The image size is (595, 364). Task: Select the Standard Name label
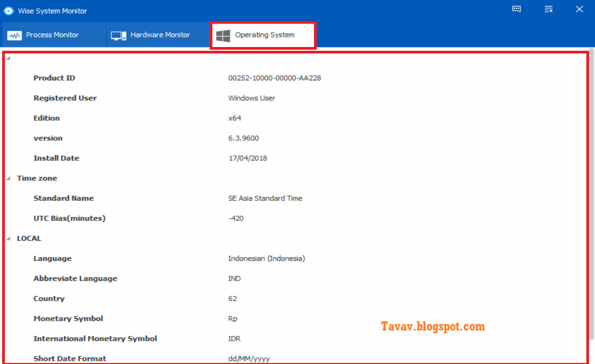click(x=63, y=198)
